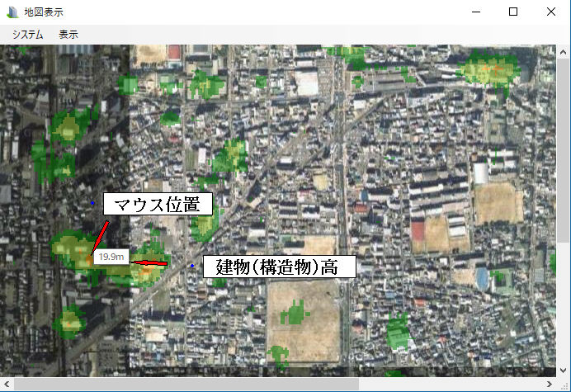
Task: Close the 地図表示 window
Action: [x=550, y=12]
